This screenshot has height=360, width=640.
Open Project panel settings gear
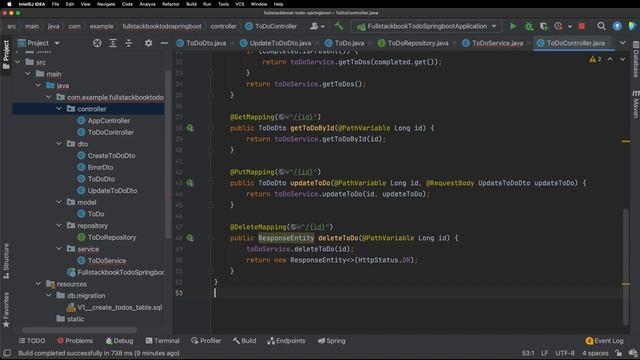click(x=148, y=43)
